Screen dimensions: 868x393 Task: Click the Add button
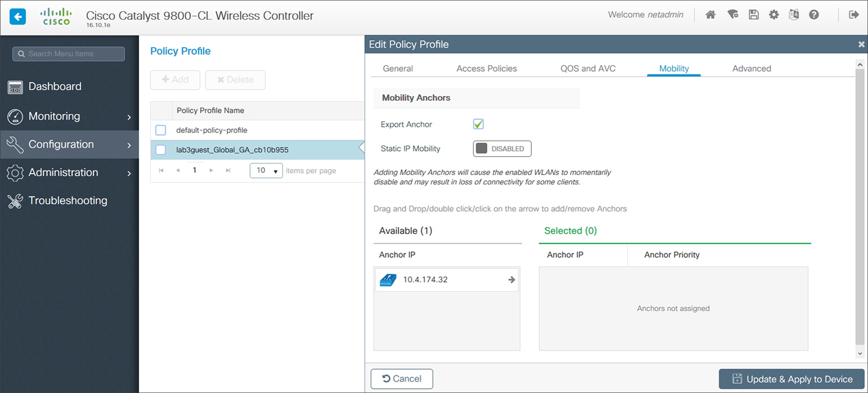point(175,80)
